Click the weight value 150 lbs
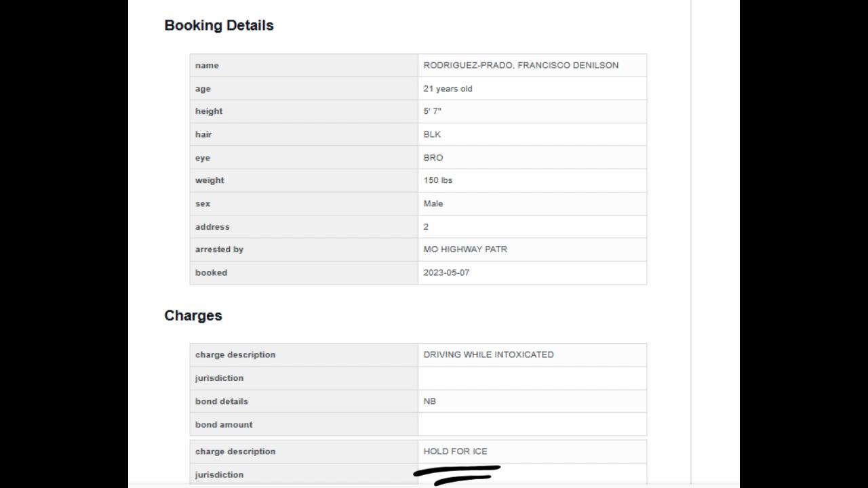Viewport: 868px width, 488px height. tap(437, 180)
